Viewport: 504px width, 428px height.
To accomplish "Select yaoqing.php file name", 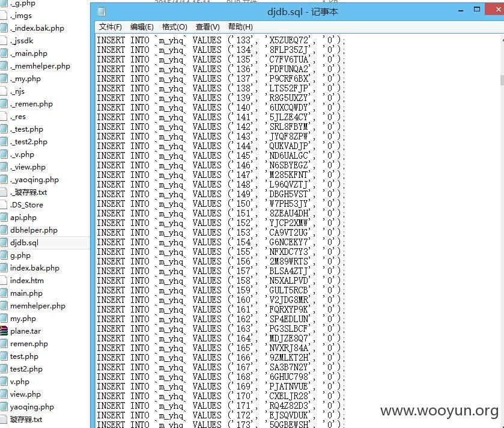I will tap(32, 407).
